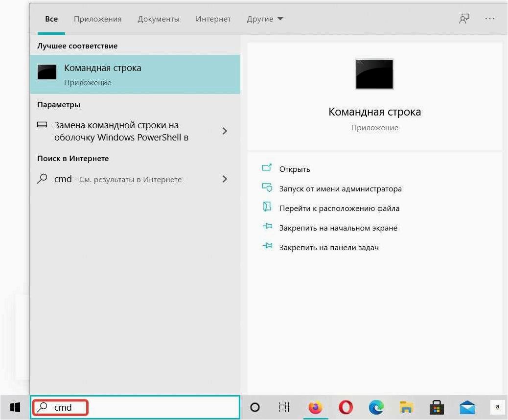Select the Командная строка best match result
This screenshot has width=508, height=420.
[x=135, y=74]
